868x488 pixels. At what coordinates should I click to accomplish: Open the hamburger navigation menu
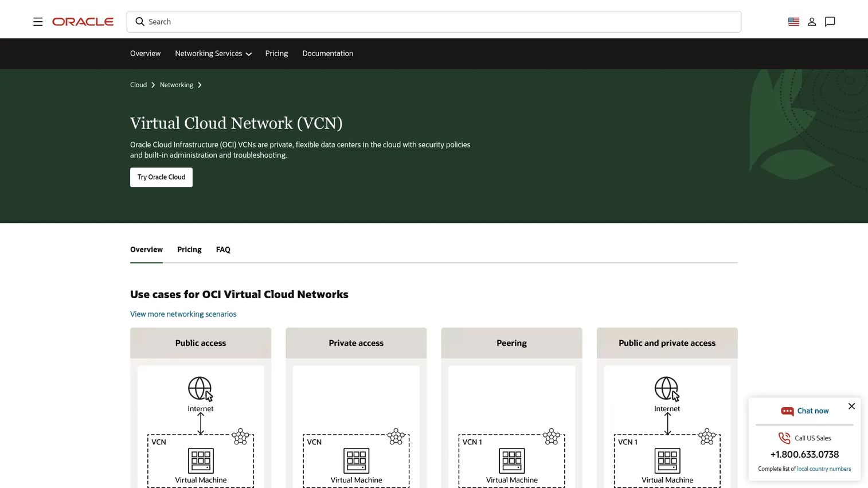point(38,22)
